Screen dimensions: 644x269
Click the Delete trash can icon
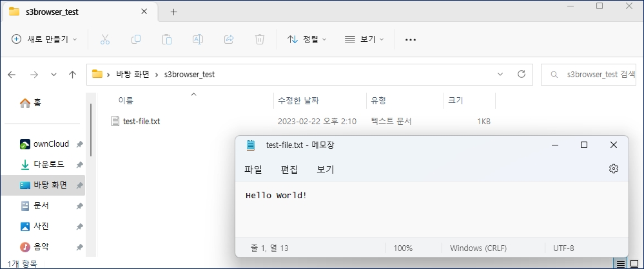(260, 39)
